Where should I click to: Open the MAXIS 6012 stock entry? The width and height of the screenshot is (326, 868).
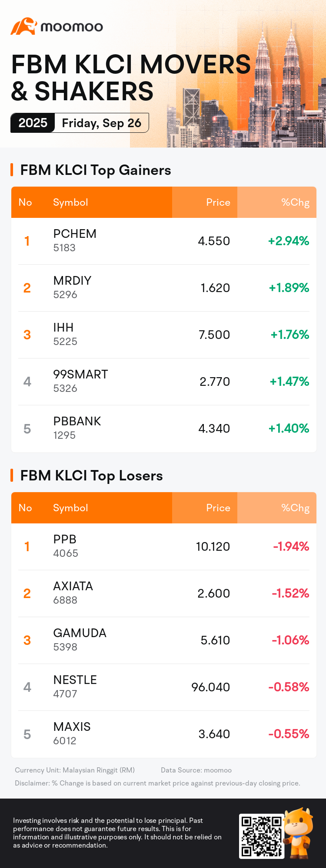tap(163, 734)
